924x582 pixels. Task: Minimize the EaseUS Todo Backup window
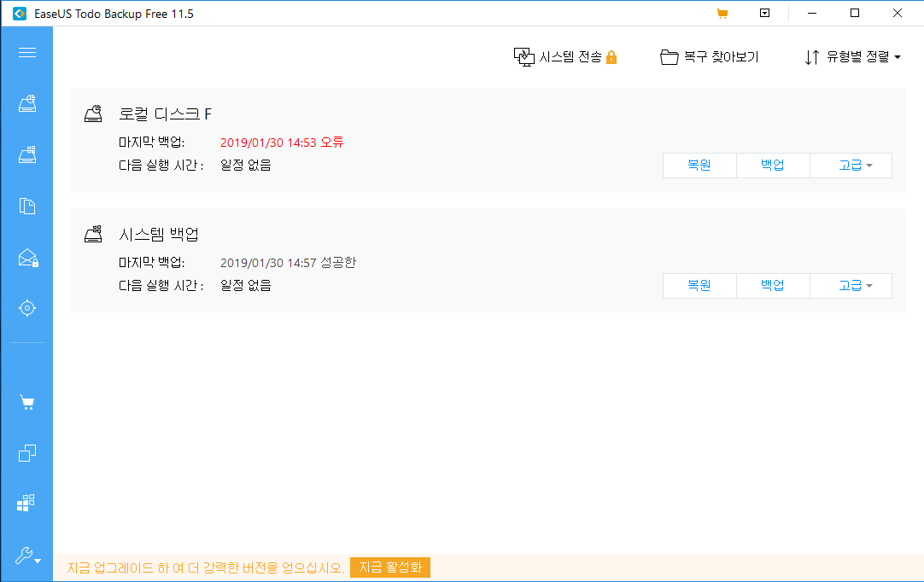pos(812,13)
